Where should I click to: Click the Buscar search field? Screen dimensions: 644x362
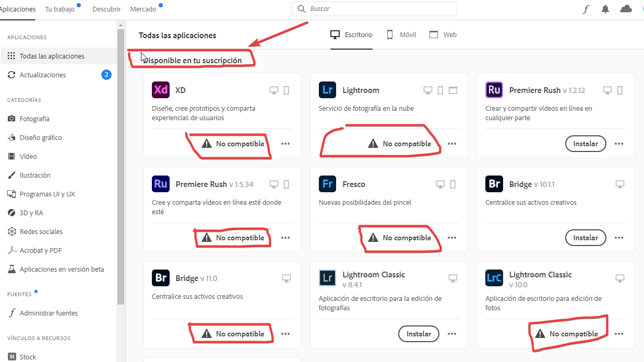[x=374, y=9]
